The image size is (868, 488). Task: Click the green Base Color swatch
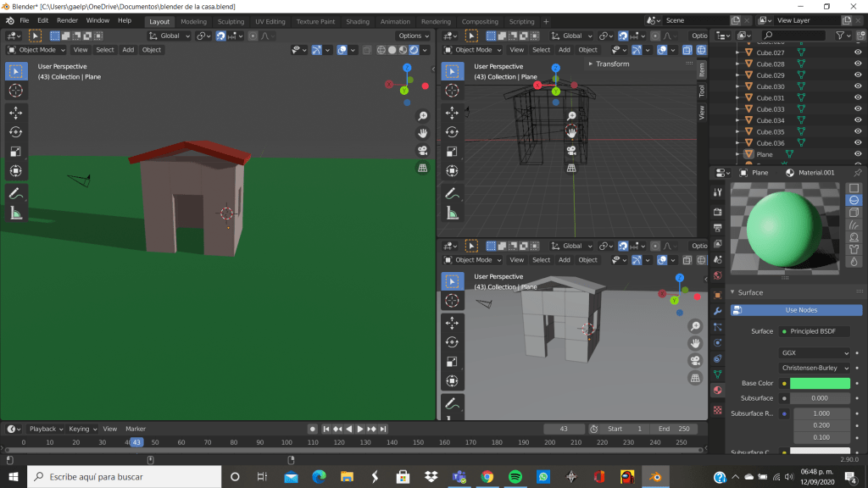tap(819, 384)
